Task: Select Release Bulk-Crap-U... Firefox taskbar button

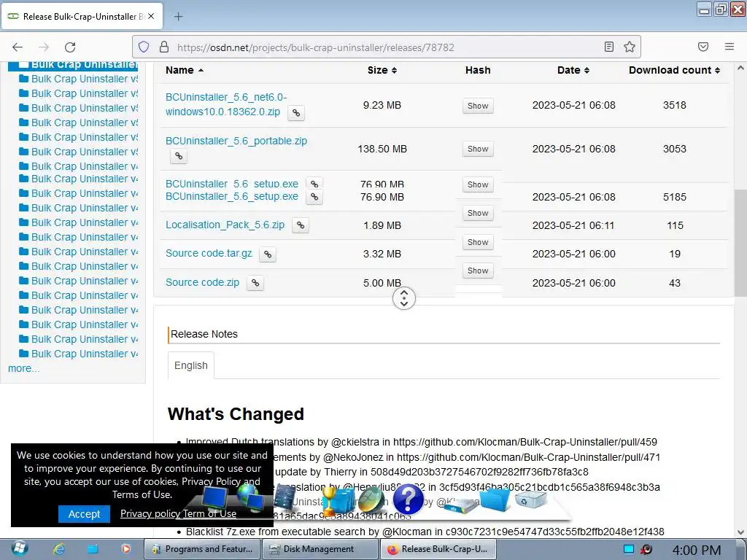Action: point(438,549)
